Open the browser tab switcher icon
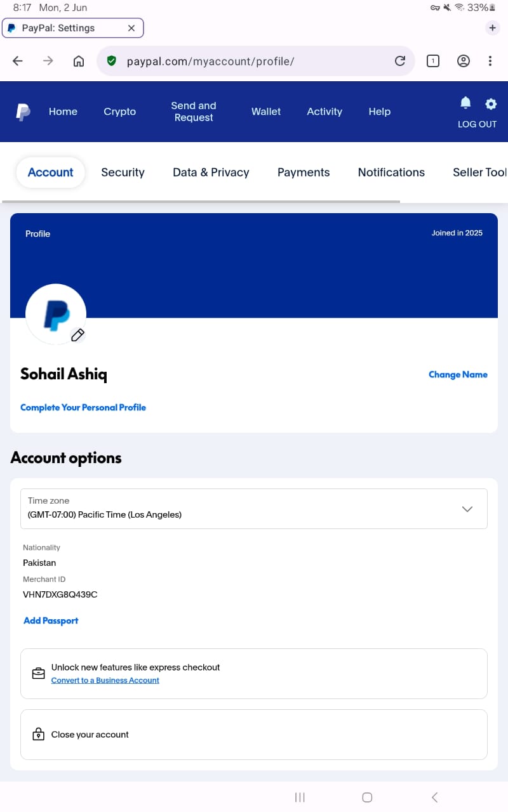508x812 pixels. (x=433, y=61)
